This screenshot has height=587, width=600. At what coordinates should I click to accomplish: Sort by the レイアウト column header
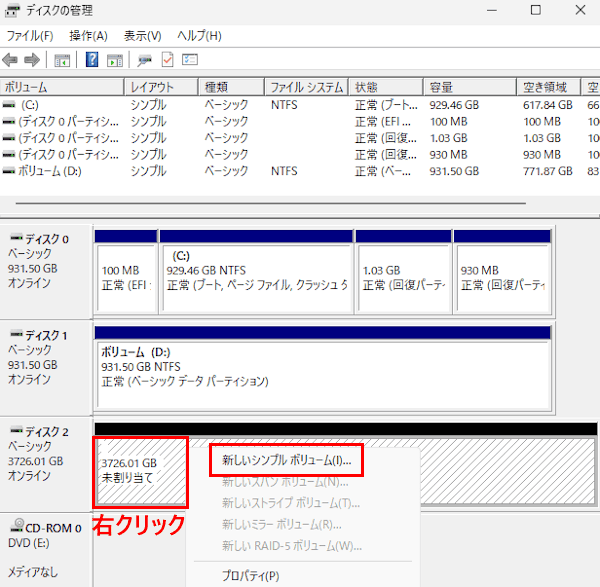161,87
